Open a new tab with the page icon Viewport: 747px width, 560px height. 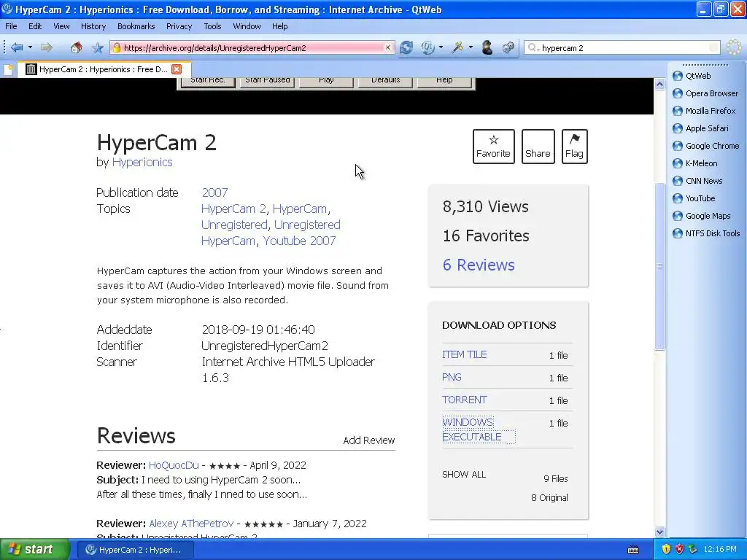(x=8, y=70)
